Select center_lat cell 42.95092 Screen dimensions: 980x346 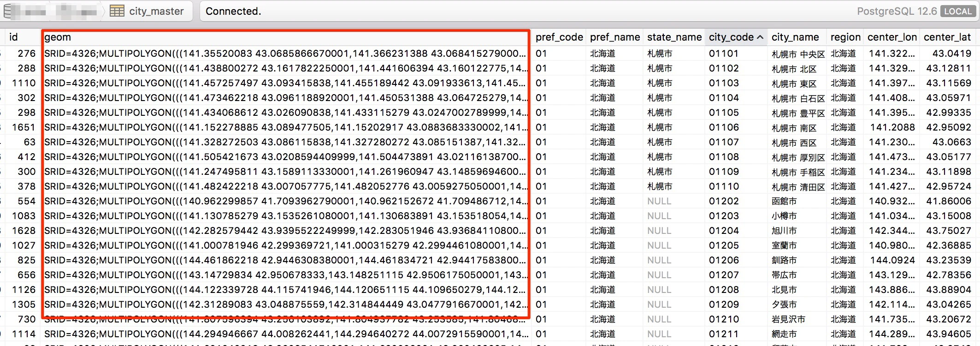949,127
